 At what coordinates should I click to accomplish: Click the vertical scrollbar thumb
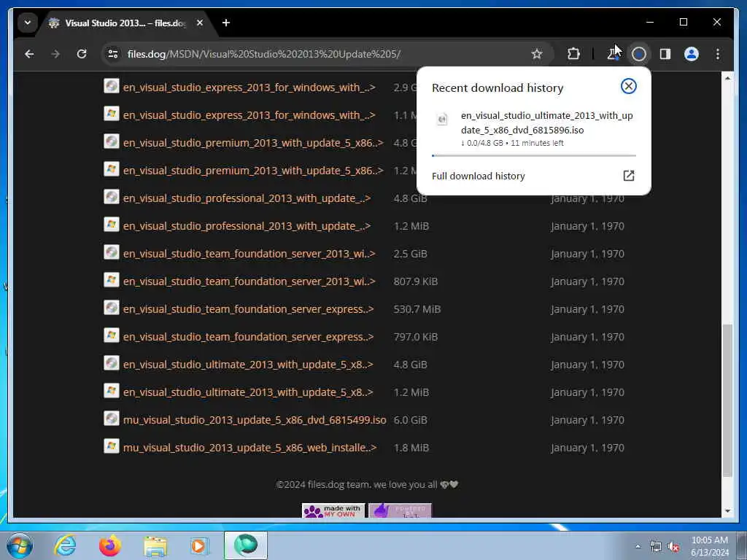pyautogui.click(x=727, y=400)
